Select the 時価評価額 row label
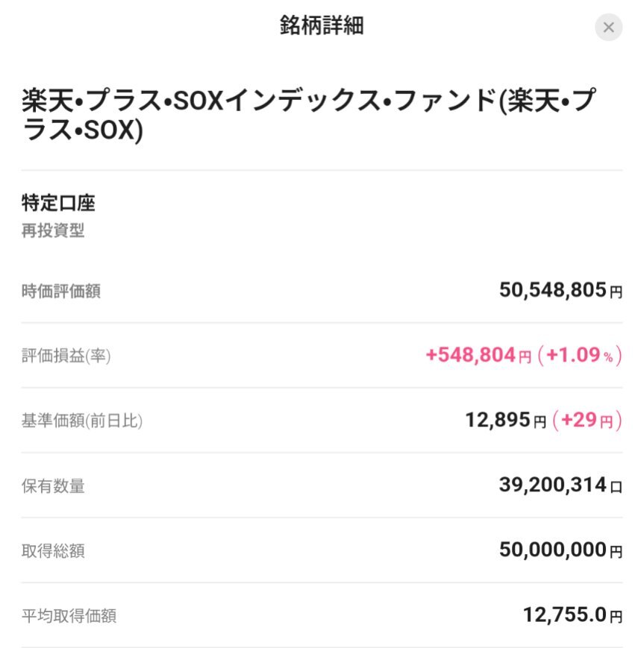 click(x=60, y=292)
